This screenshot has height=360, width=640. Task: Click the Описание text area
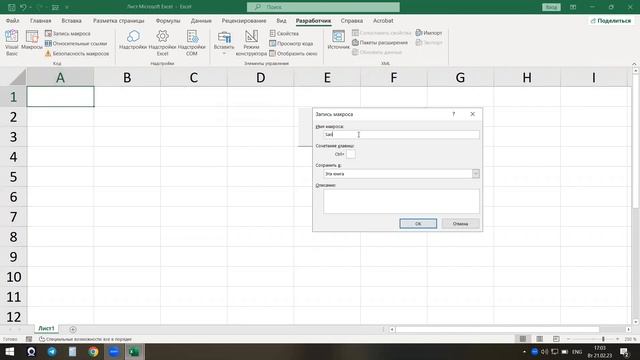(401, 201)
